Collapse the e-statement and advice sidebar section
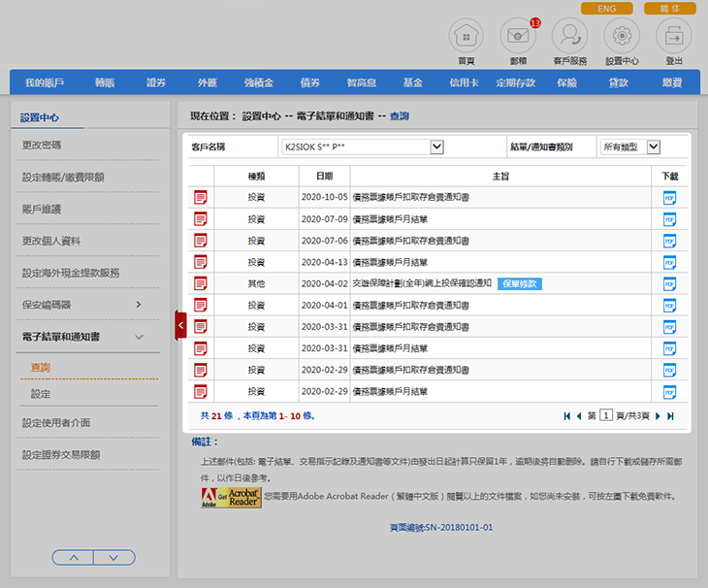This screenshot has width=708, height=588. pyautogui.click(x=139, y=337)
